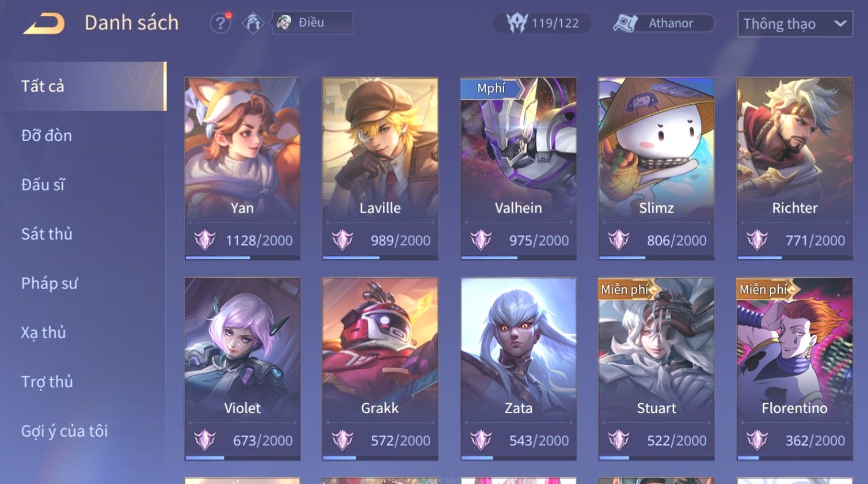Click Laville's mastery progress bar
This screenshot has width=868, height=484.
[380, 258]
